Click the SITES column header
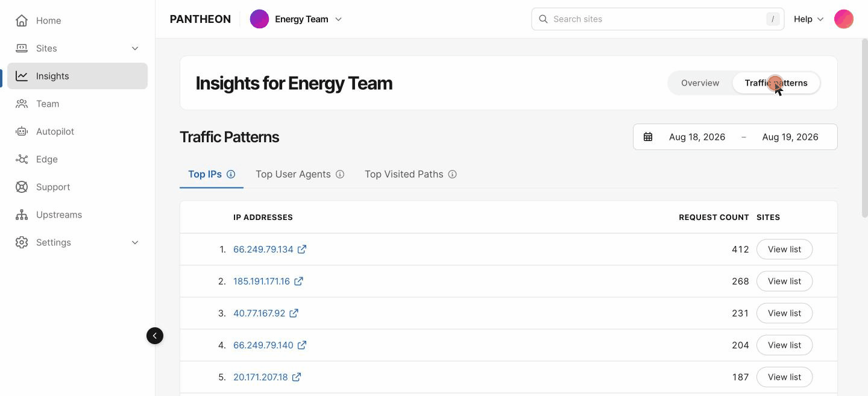Viewport: 868px width, 396px height. [768, 217]
